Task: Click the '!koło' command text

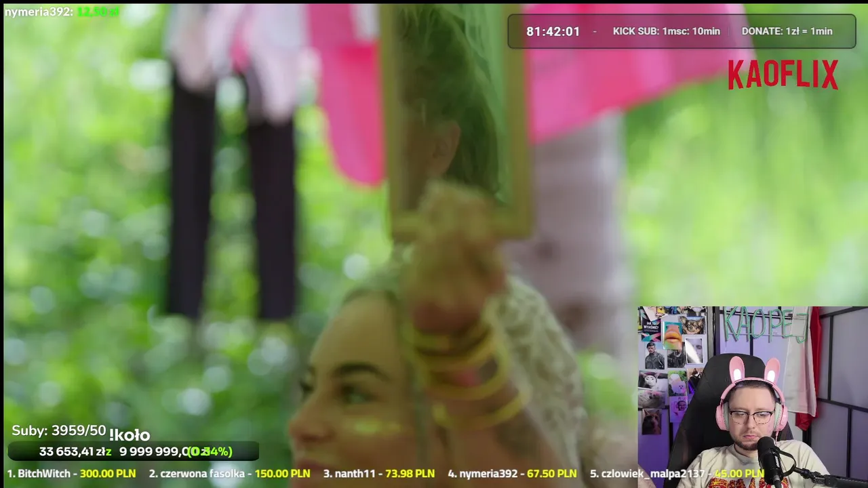Action: [129, 435]
